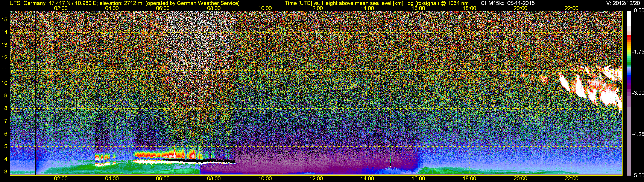Click the 18:00 label on the bottom time axis
This screenshot has height=182, width=644.
[469, 179]
